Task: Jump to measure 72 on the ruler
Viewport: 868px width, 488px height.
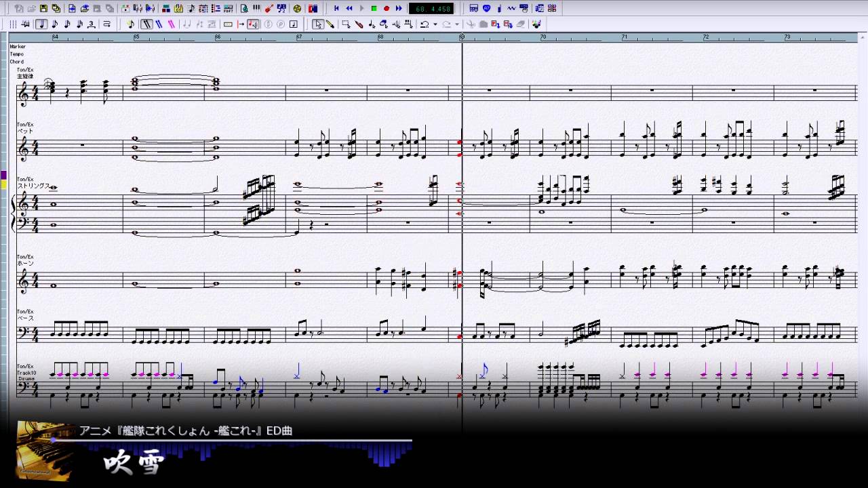Action: (x=706, y=37)
